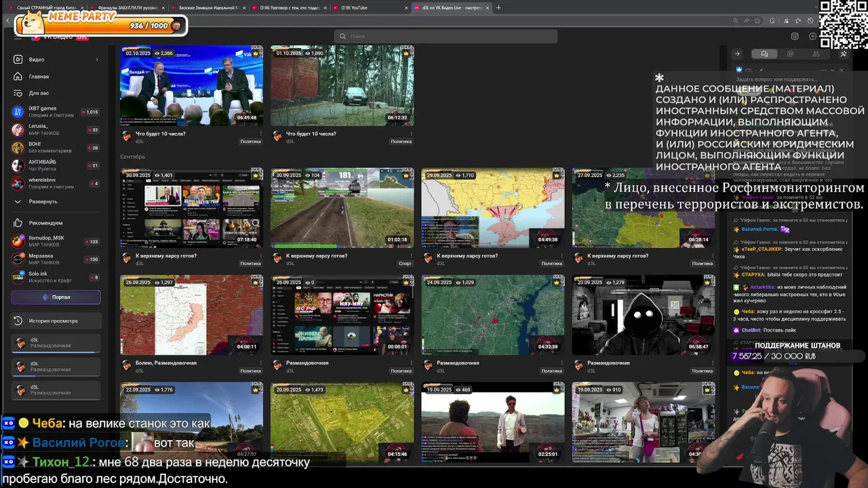Screen dimensions: 868x488
Task: Click the Спорт tag under 01:02:18 video
Action: pos(405,264)
